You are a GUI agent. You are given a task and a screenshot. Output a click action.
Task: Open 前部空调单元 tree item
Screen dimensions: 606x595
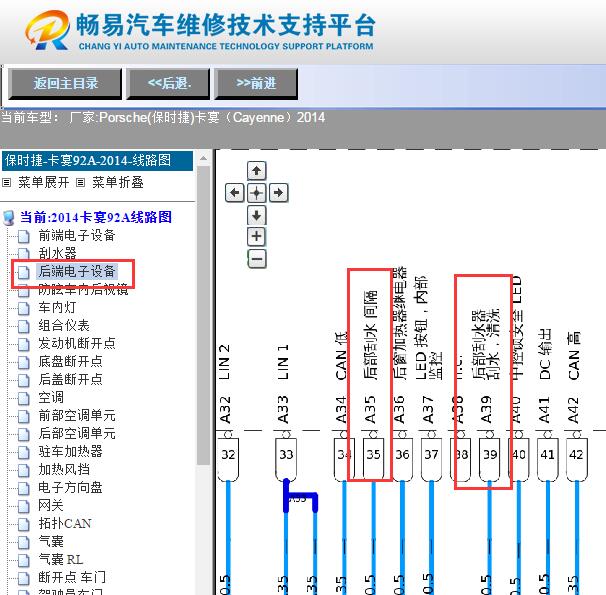[x=77, y=415]
